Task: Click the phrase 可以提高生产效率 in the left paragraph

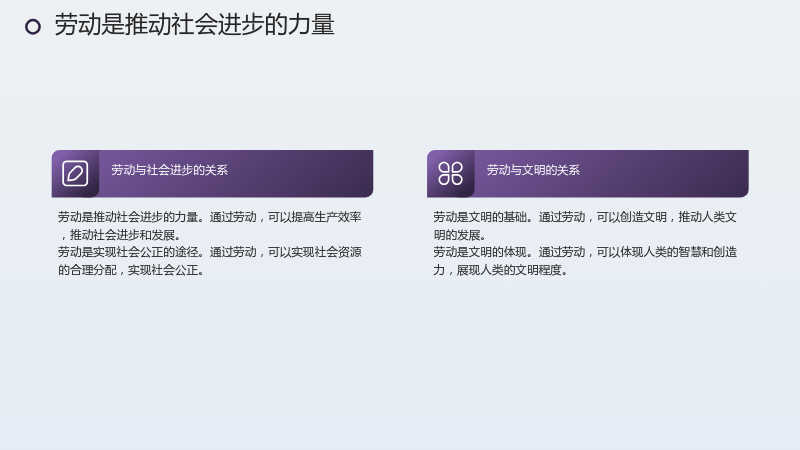Action: (x=315, y=217)
